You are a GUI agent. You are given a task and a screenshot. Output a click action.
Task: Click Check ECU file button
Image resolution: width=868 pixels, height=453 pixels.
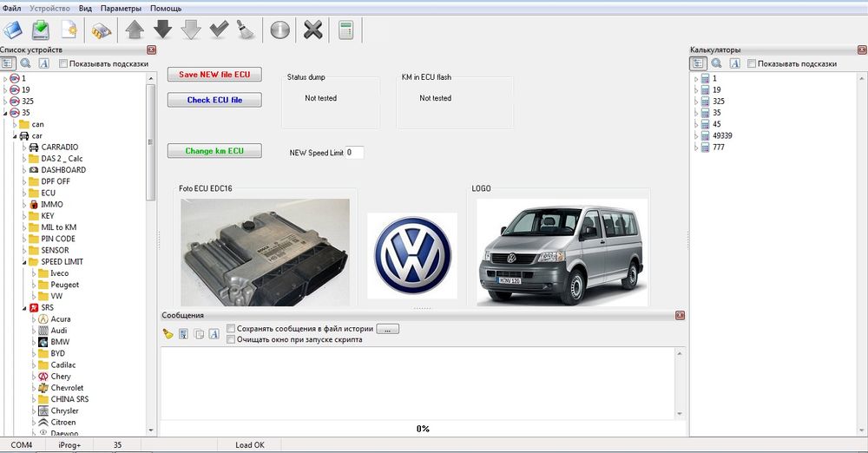(214, 100)
